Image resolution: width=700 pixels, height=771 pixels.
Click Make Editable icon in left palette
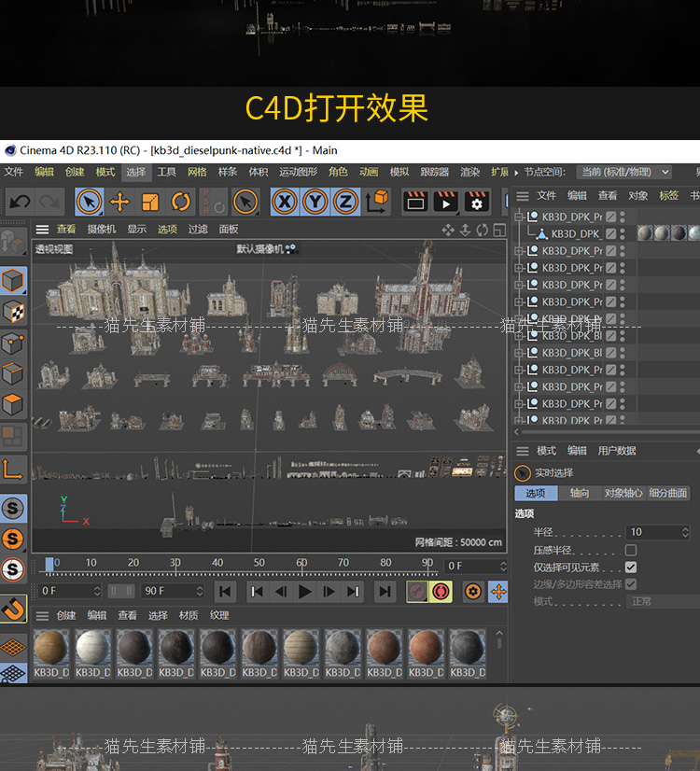pyautogui.click(x=13, y=241)
